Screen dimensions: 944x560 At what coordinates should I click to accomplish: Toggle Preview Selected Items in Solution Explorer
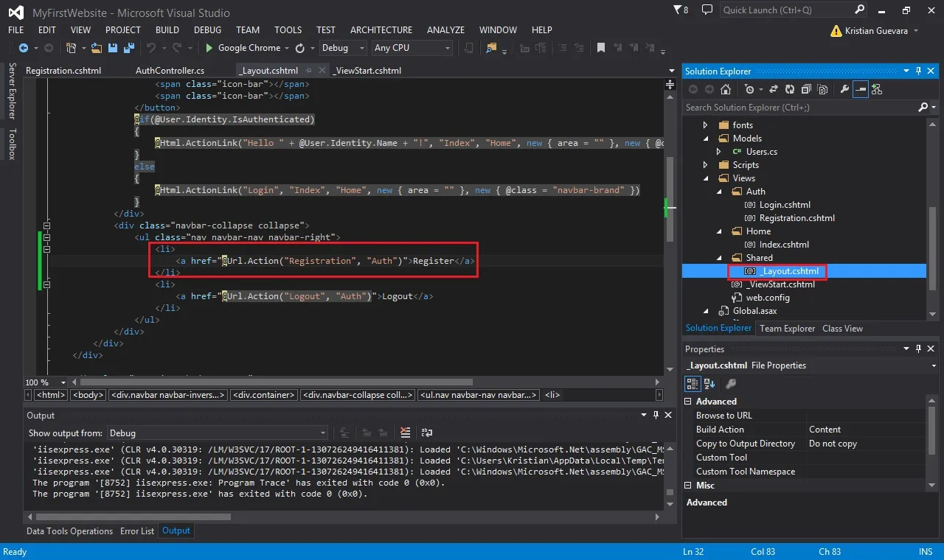pyautogui.click(x=861, y=89)
